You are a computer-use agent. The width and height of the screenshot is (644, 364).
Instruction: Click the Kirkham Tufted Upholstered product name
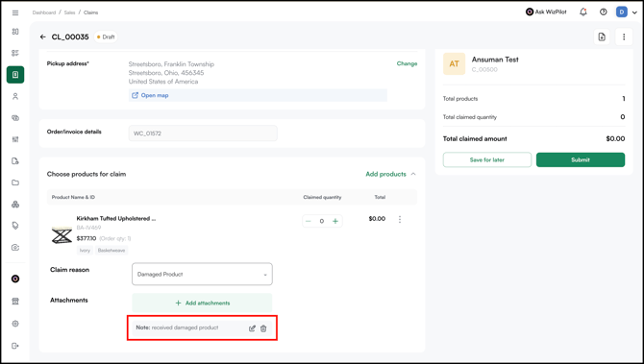coord(116,219)
